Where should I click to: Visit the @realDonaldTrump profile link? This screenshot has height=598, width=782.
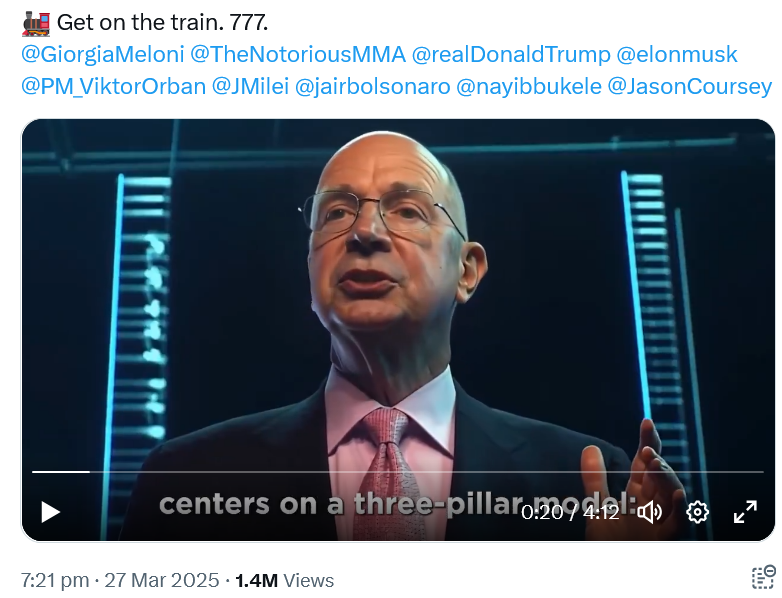(511, 54)
